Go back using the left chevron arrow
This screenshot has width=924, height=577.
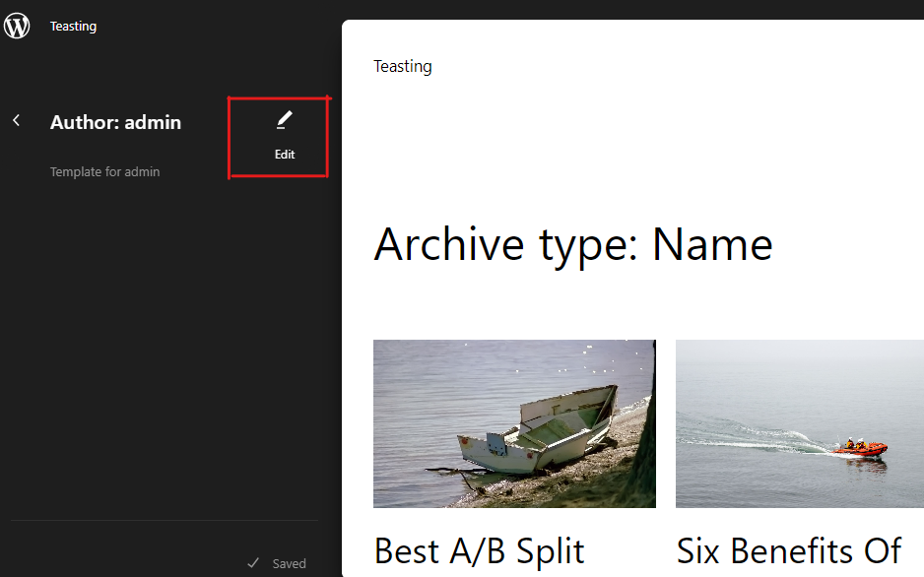(17, 121)
